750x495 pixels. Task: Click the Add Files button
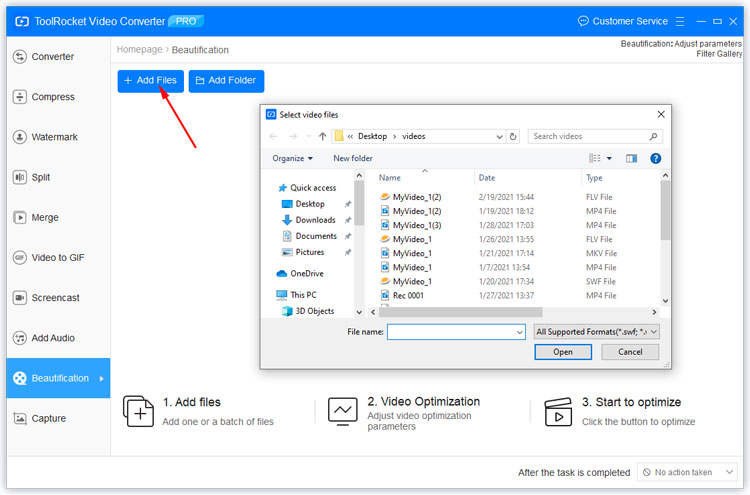click(150, 80)
